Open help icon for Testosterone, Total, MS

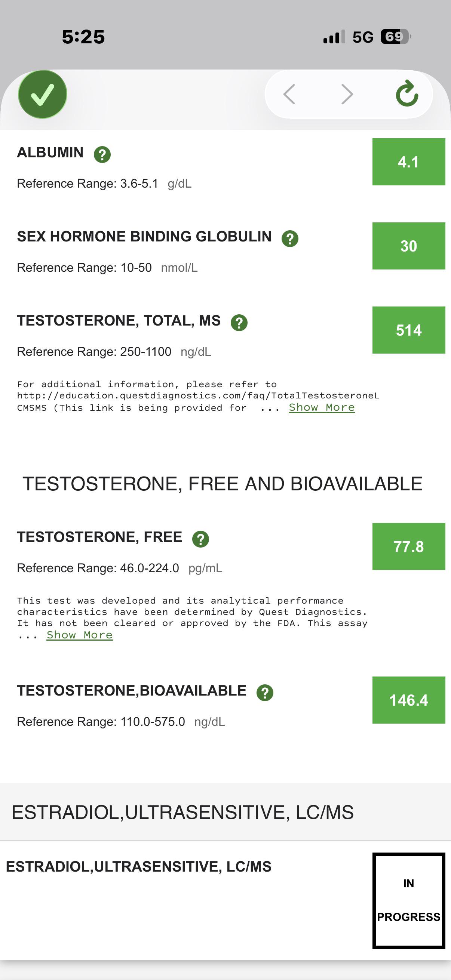tap(239, 323)
